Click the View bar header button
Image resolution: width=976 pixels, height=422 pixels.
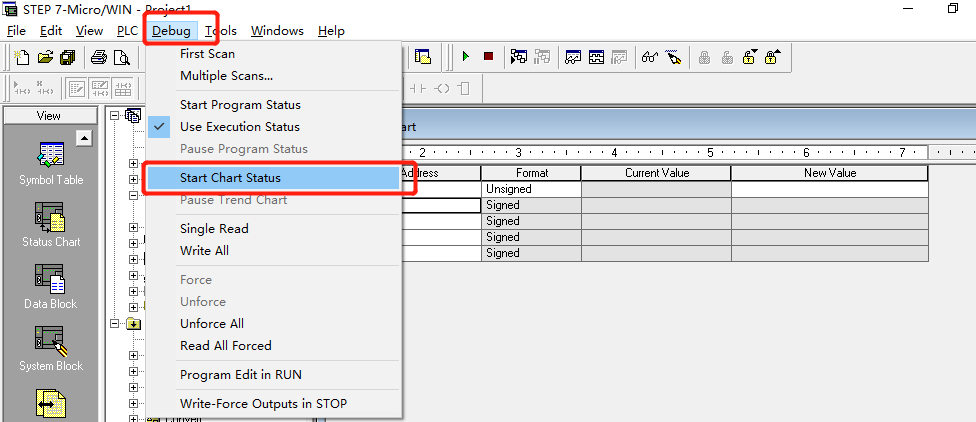click(x=49, y=116)
